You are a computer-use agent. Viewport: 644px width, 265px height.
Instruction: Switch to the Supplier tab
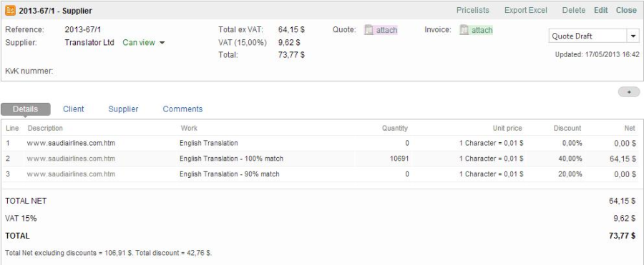(x=123, y=109)
